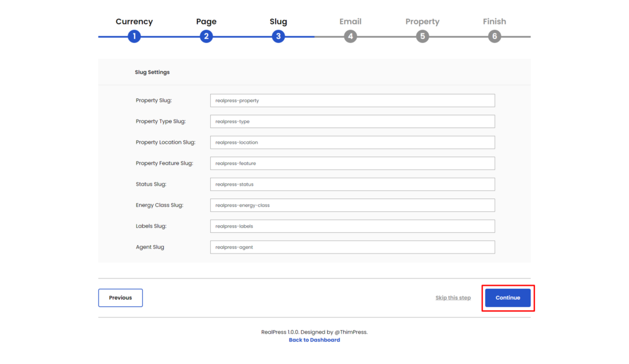Screen dimensions: 629x364
Task: Click step 1 Currency circle
Action: 134,36
